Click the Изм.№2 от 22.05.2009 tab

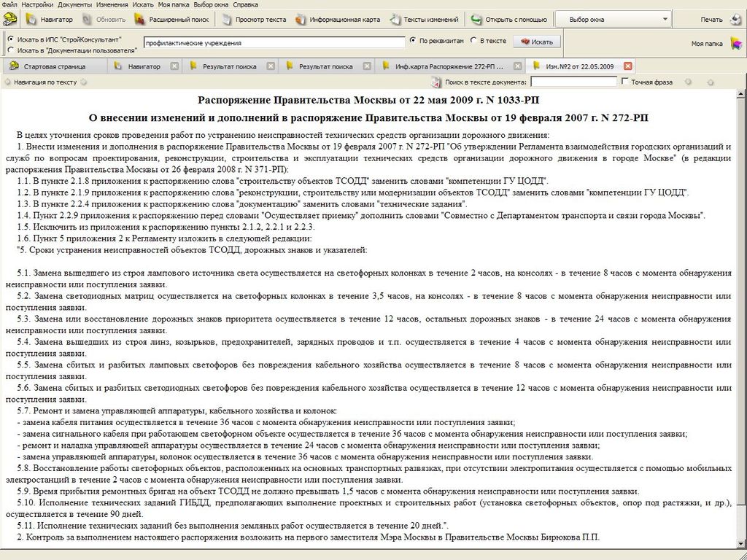tap(579, 66)
